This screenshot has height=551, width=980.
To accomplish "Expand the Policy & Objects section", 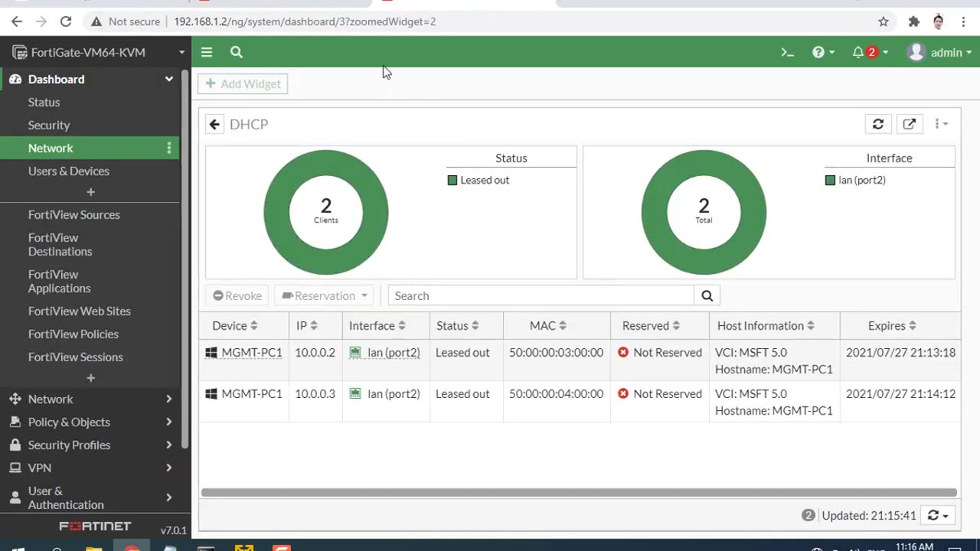I will coord(90,422).
